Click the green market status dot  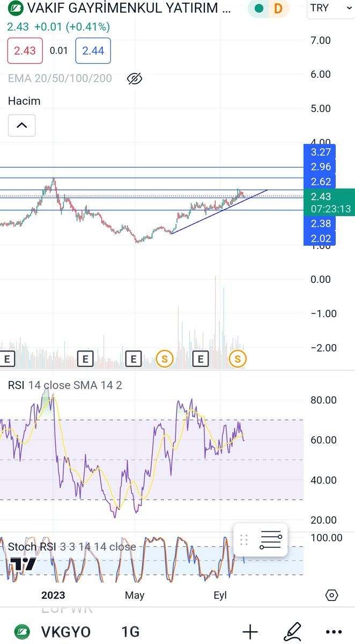(x=259, y=9)
